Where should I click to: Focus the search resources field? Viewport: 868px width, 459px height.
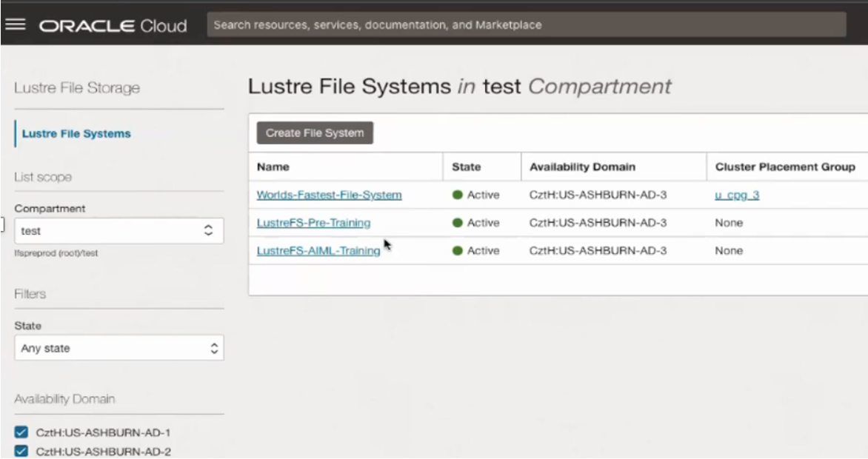(527, 25)
